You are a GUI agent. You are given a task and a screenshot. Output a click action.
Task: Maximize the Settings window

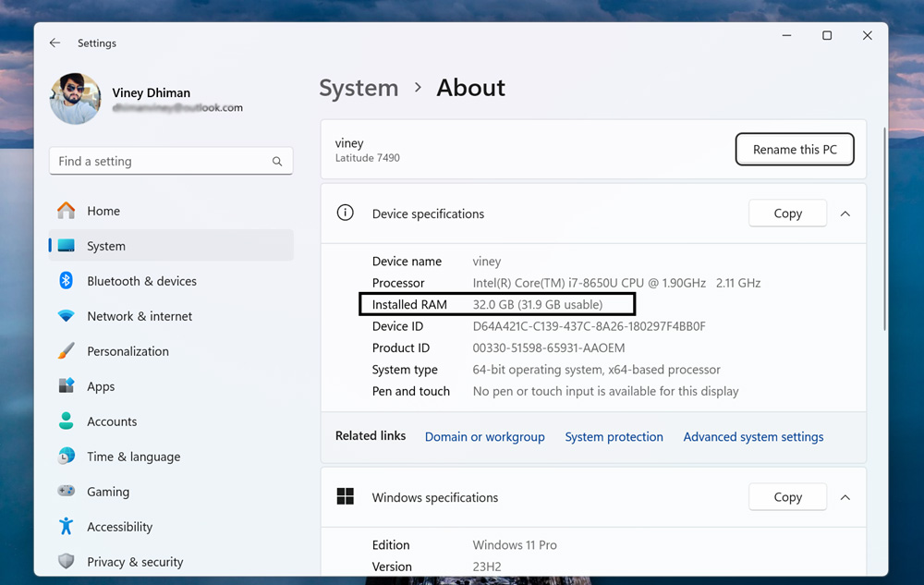point(827,35)
